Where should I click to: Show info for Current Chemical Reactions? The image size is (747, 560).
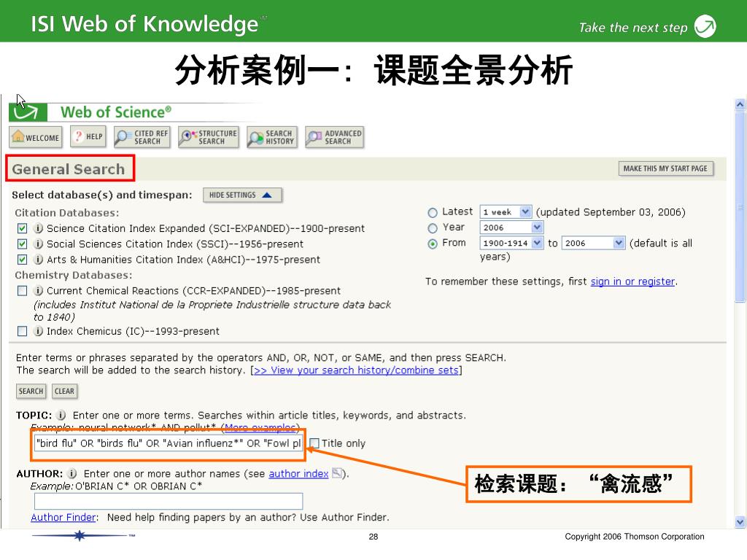coord(38,291)
